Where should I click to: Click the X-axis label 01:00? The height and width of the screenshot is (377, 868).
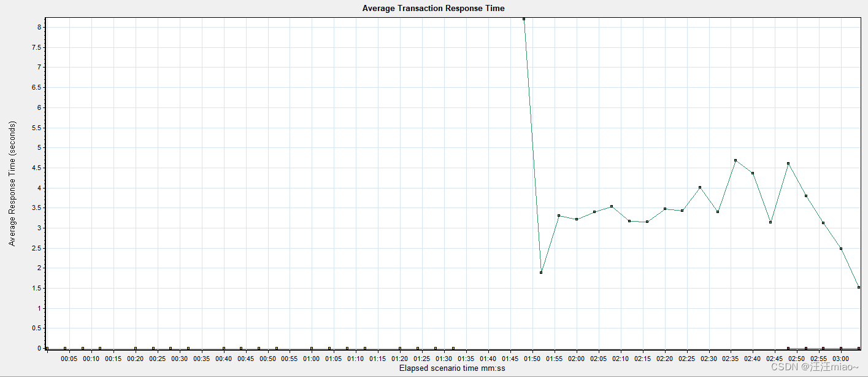click(312, 358)
